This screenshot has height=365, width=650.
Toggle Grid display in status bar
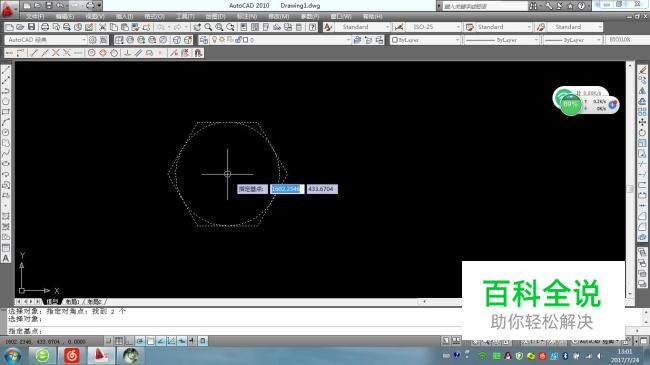click(119, 341)
